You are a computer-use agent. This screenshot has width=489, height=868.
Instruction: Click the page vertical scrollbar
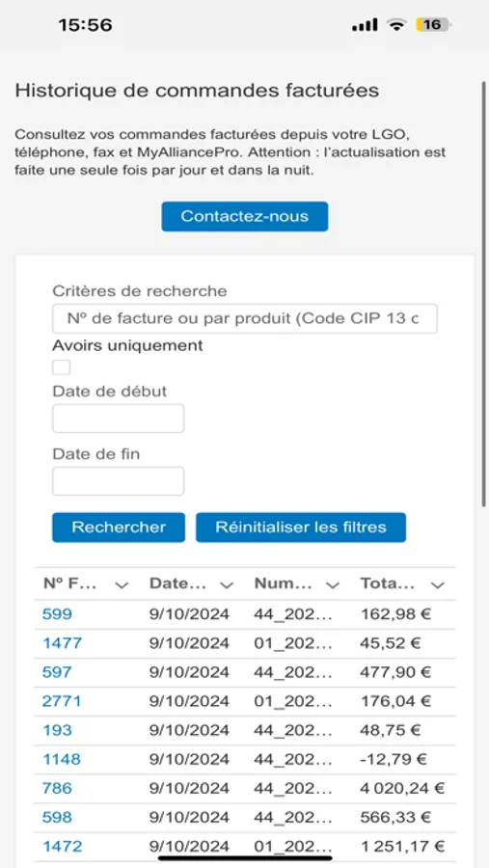coord(484,293)
